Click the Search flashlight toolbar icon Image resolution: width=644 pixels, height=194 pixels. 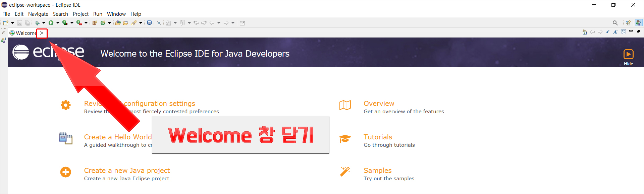click(134, 23)
